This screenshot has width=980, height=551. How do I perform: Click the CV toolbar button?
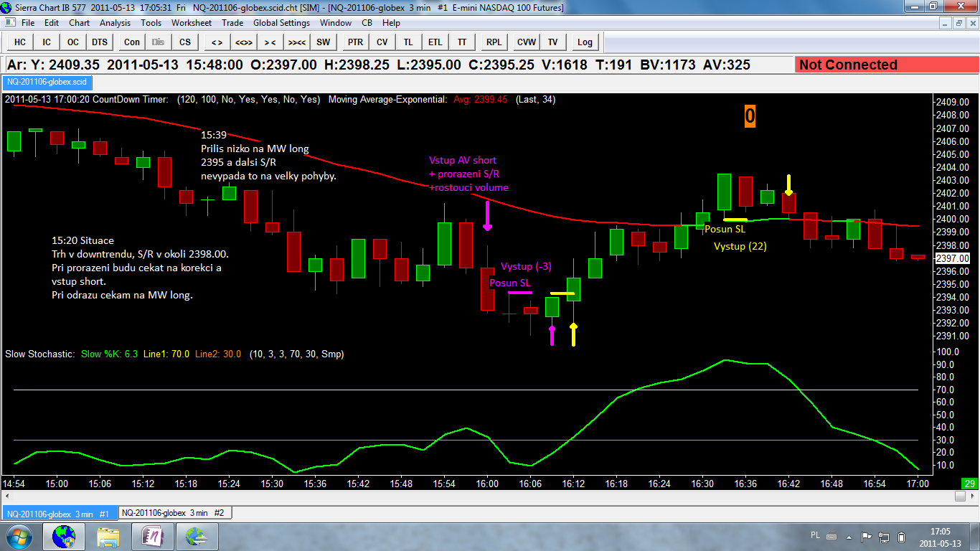click(382, 42)
